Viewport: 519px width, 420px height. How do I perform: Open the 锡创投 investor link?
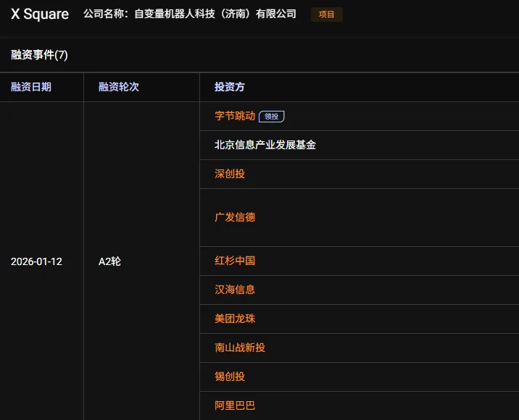[x=230, y=377]
